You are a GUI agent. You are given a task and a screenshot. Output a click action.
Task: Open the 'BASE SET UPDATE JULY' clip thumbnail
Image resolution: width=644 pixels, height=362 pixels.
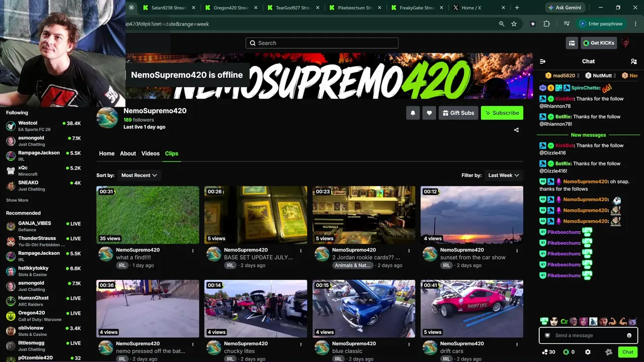click(x=256, y=215)
